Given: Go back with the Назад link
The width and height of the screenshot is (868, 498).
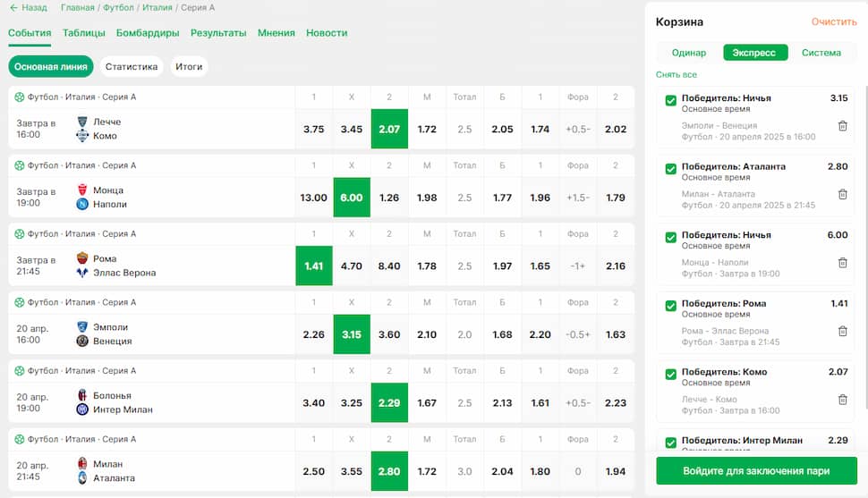Looking at the screenshot, I should pyautogui.click(x=29, y=8).
